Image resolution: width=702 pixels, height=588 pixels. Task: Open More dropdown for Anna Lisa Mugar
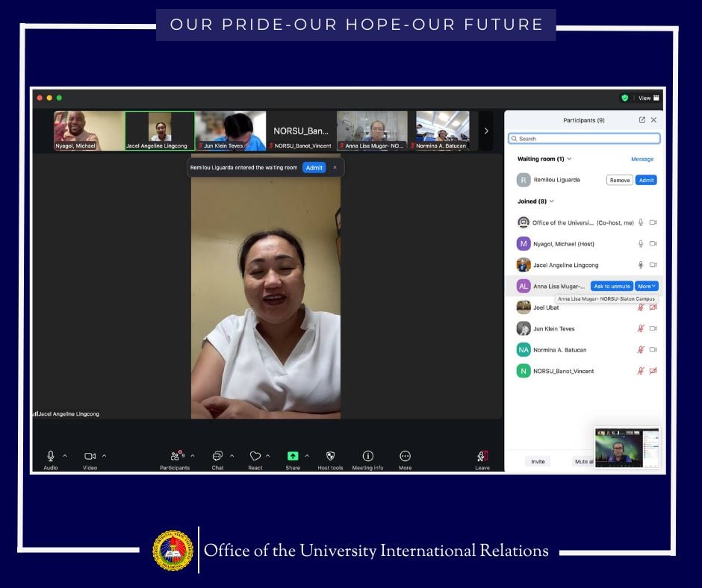[x=647, y=286]
